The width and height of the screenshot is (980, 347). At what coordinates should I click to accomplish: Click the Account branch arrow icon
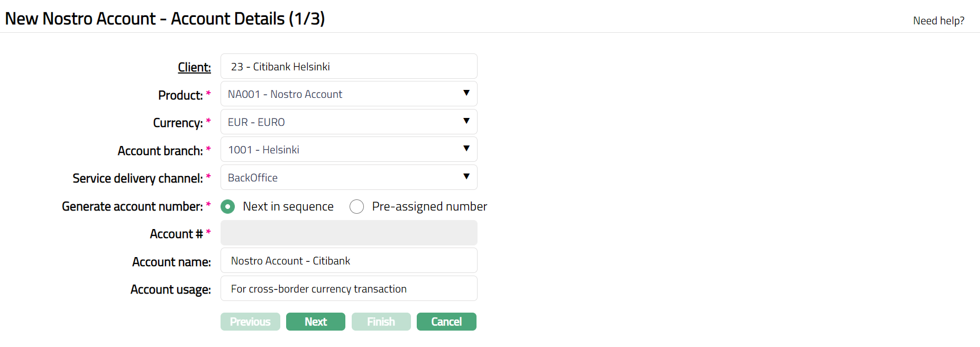point(466,149)
